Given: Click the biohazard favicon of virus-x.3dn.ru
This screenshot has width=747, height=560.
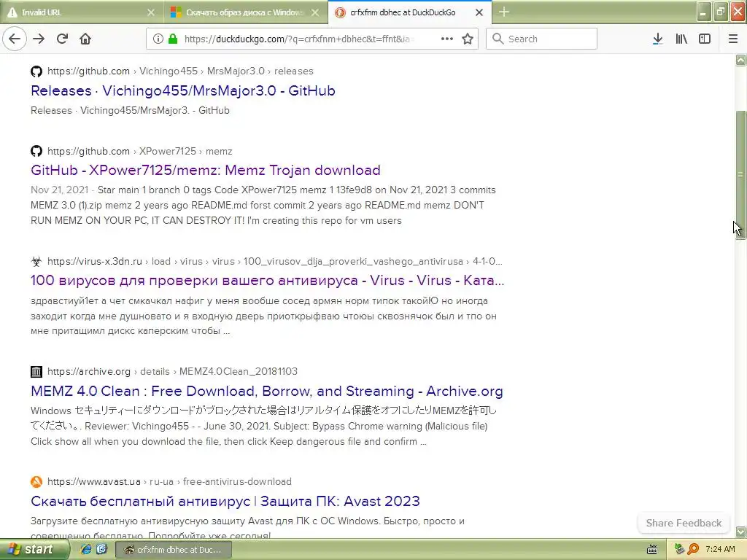Looking at the screenshot, I should [36, 262].
